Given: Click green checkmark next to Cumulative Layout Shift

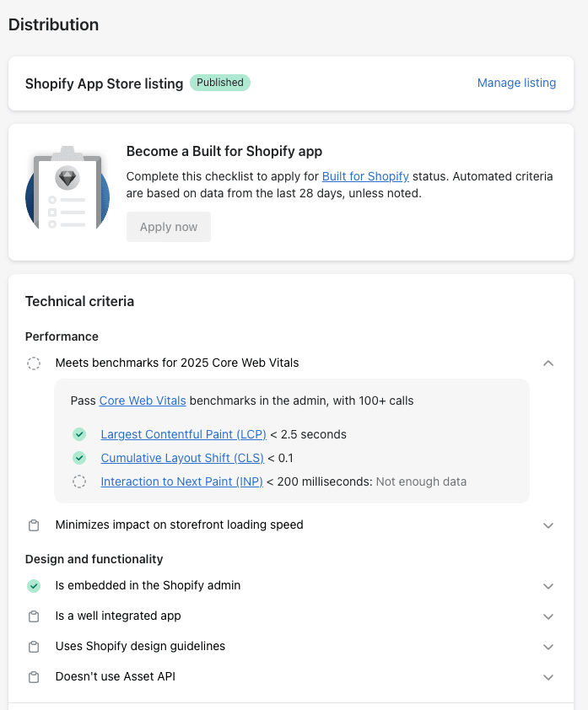Looking at the screenshot, I should [79, 459].
